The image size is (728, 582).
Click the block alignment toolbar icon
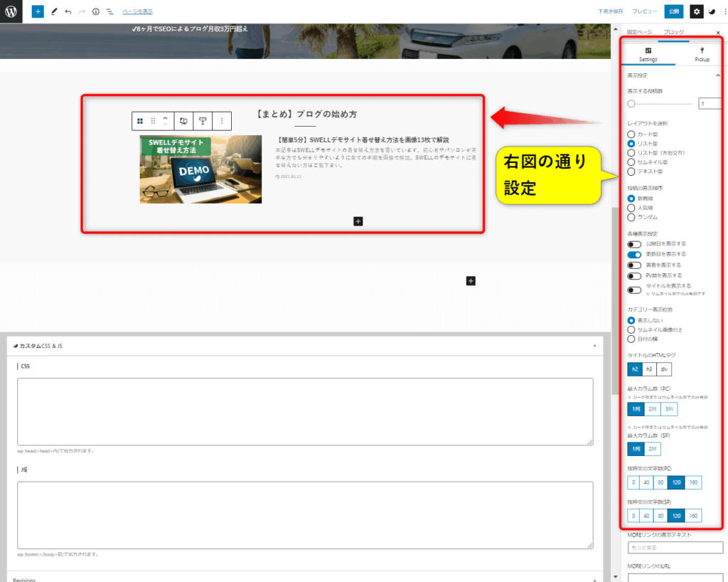coord(203,121)
